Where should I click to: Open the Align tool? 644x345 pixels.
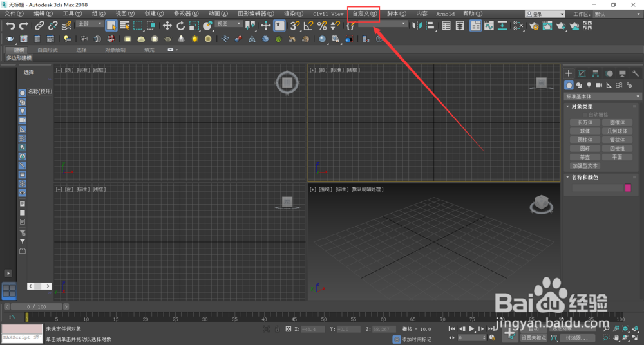[430, 26]
